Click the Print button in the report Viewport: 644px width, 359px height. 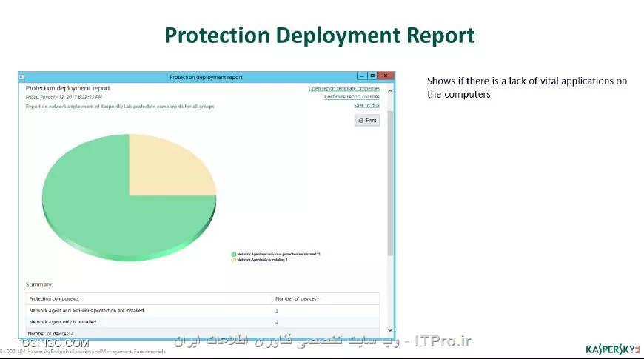coord(366,121)
